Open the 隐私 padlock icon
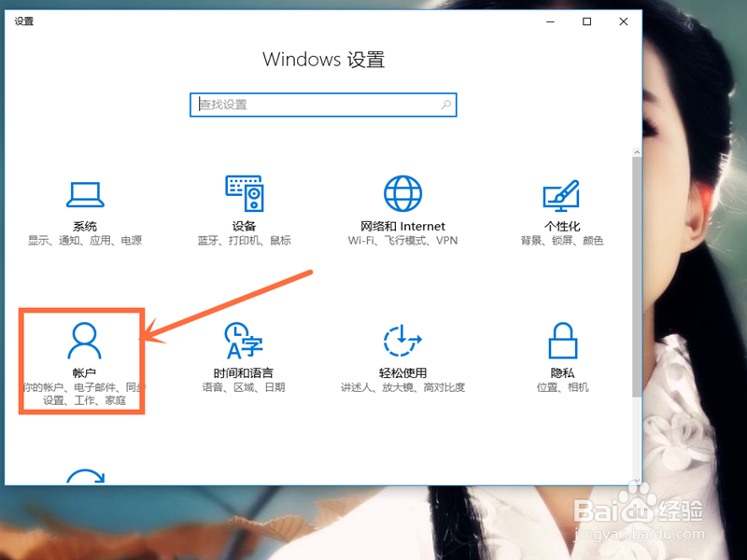Viewport: 747px width, 560px height. point(563,340)
